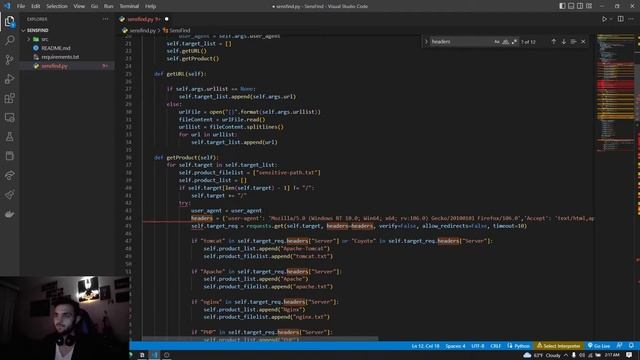Click the taskbar clock showing 2:17 AM

612,355
